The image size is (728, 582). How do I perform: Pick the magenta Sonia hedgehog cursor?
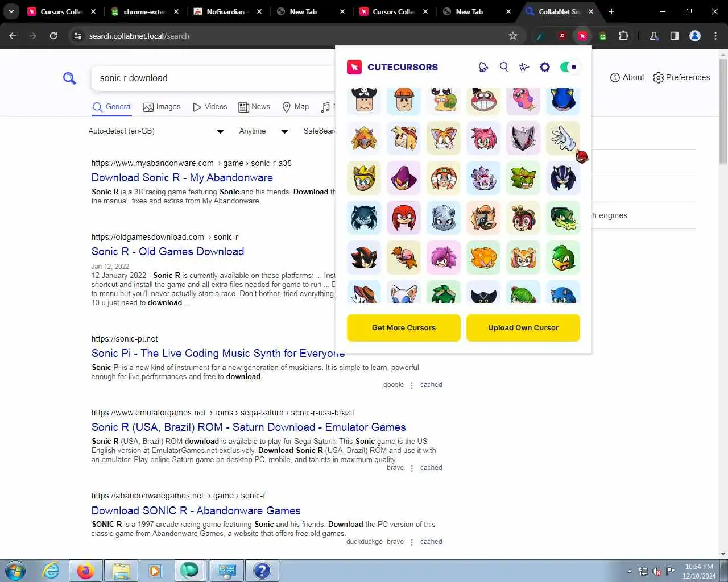[x=444, y=257]
